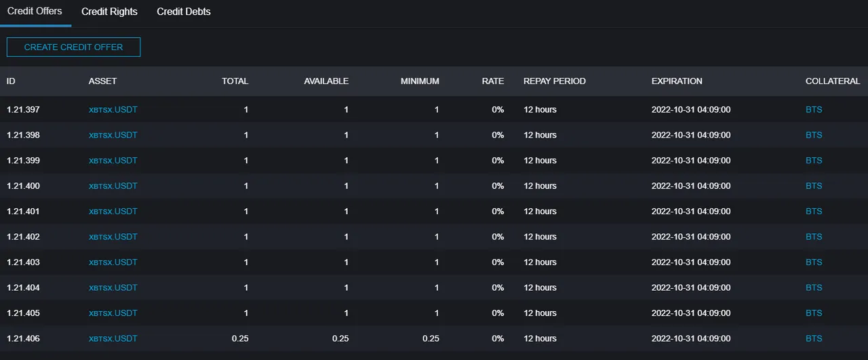Open the Credit Debts tab
Screen dimensions: 868x360
tap(184, 12)
